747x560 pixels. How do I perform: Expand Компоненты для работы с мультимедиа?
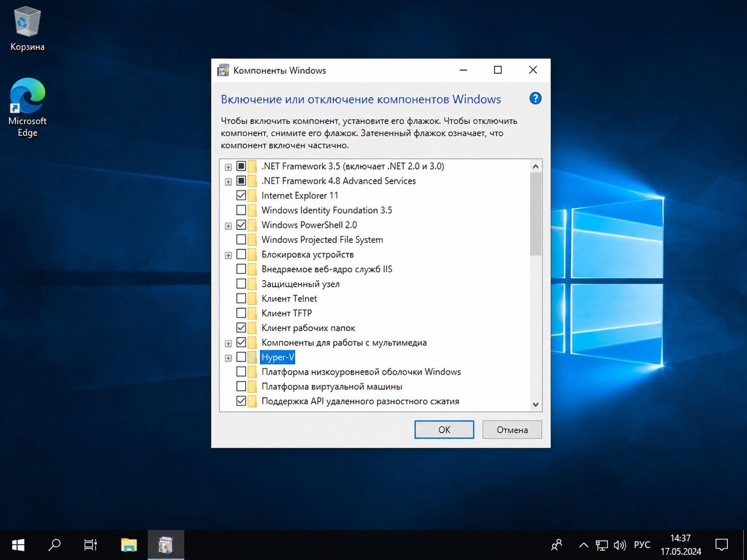(x=228, y=343)
